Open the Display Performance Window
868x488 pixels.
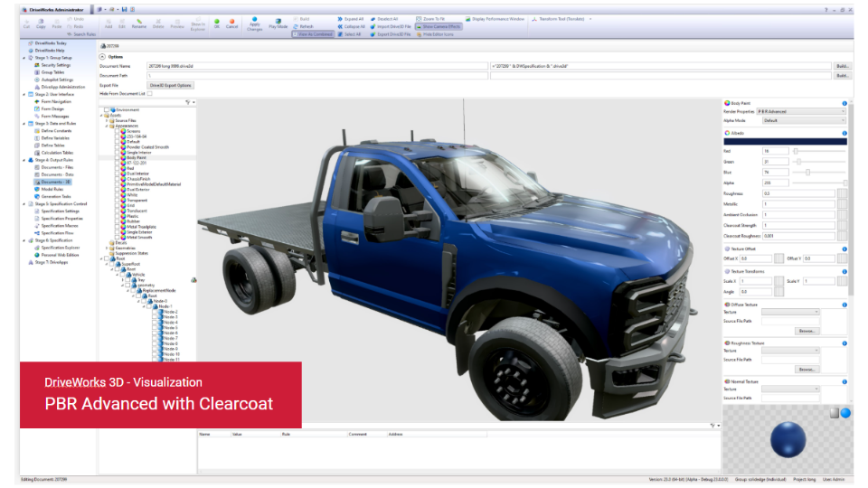tap(495, 19)
